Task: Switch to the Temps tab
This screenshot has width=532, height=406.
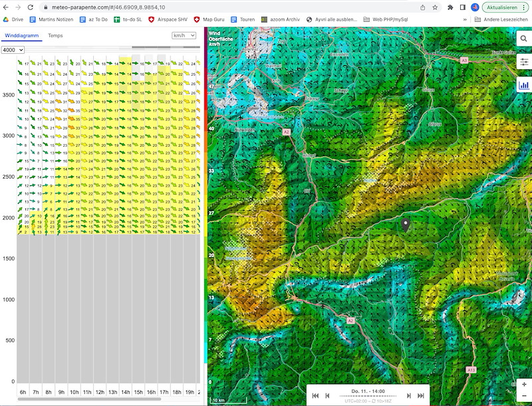Action: click(x=55, y=35)
